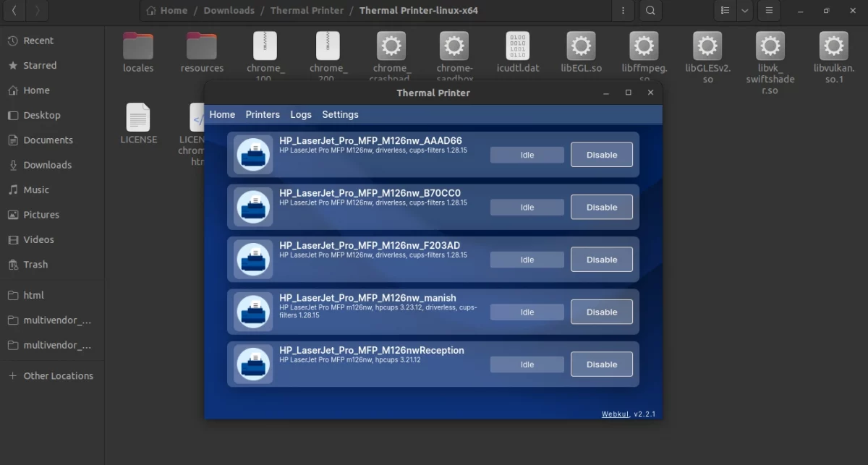
Task: Select the chrome-sandbox file icon
Action: (454, 46)
